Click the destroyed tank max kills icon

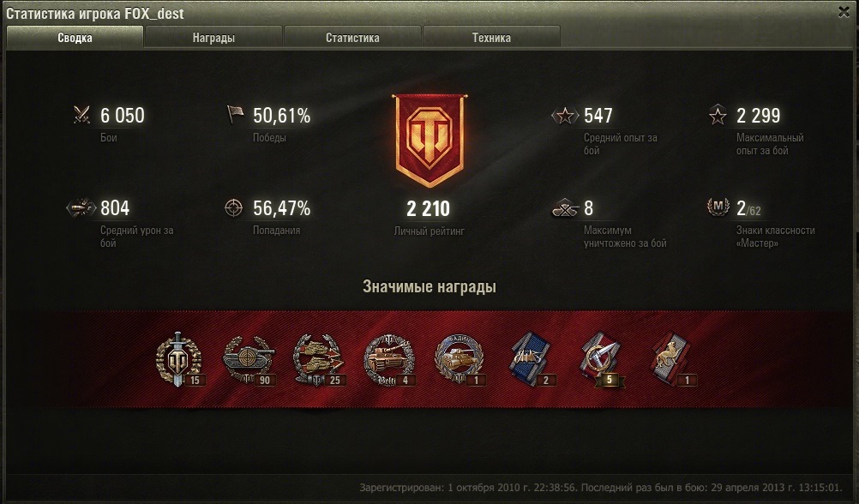(x=565, y=208)
